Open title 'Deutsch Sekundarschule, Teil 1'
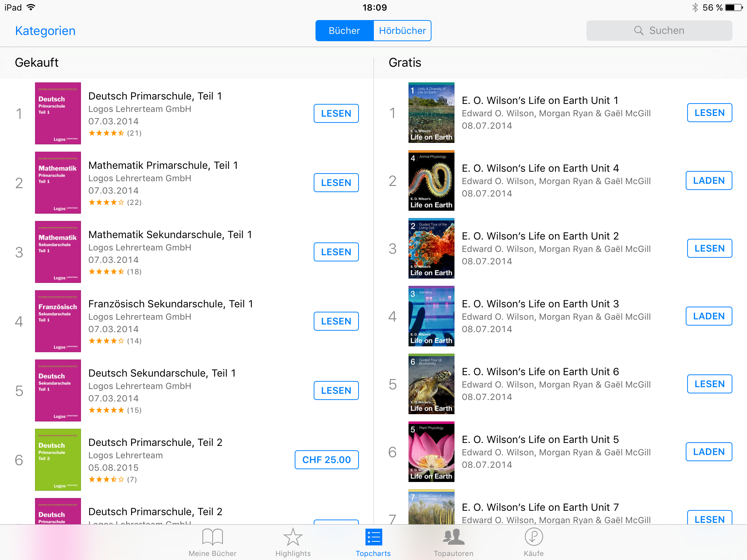 click(162, 373)
